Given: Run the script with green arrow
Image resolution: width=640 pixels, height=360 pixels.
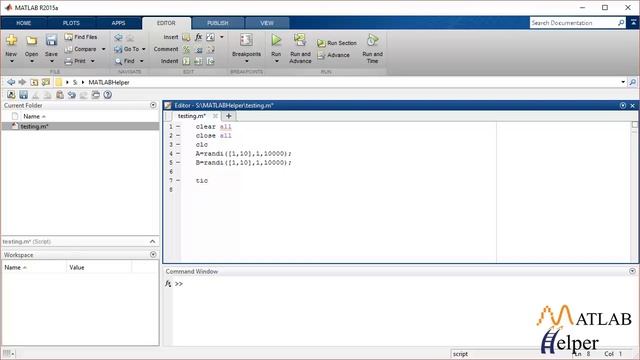Looking at the screenshot, I should (276, 40).
